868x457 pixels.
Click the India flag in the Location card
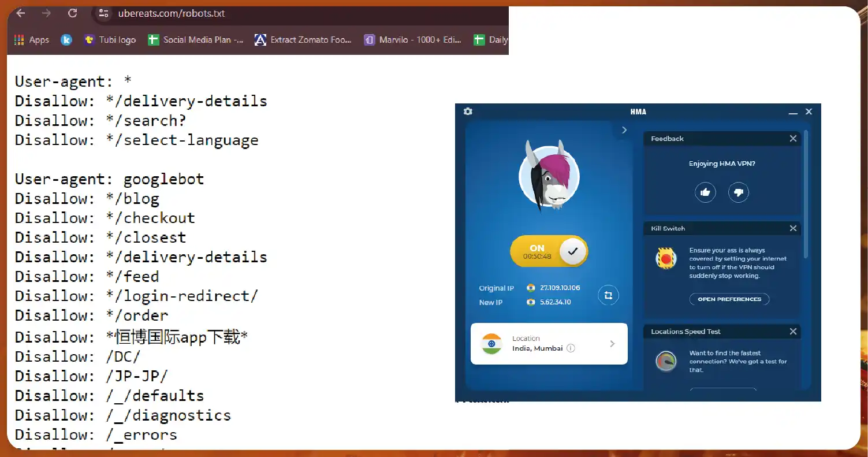tap(491, 344)
